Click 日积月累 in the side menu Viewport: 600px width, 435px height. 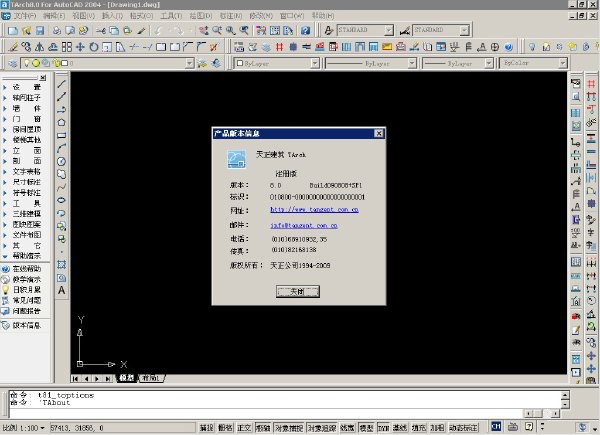click(x=26, y=290)
